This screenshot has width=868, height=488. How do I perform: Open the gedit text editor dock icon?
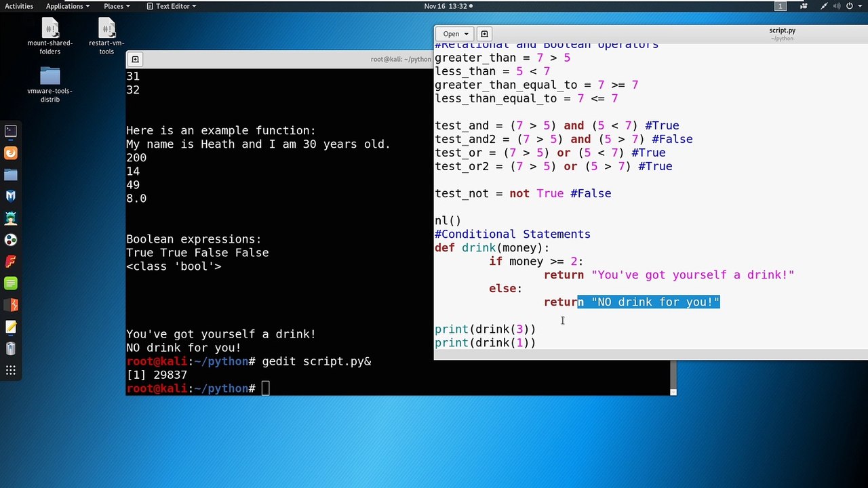(x=11, y=327)
